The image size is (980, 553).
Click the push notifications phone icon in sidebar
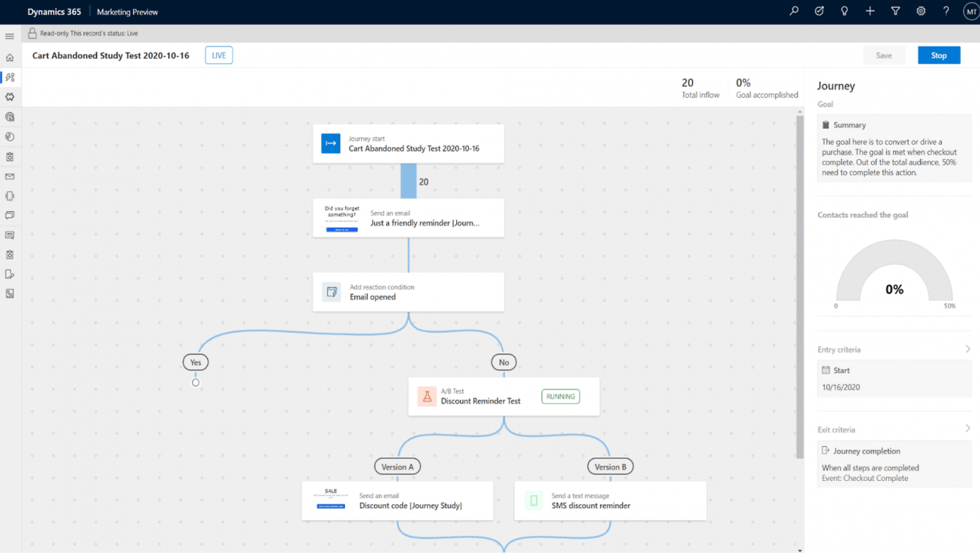[10, 196]
